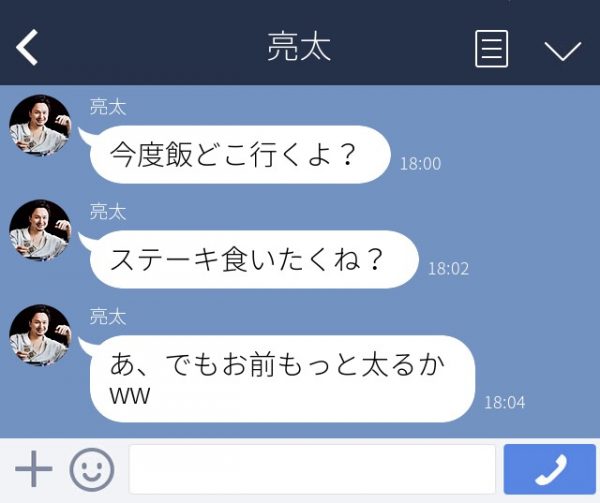The height and width of the screenshot is (503, 600).
Task: Select the あ、でもお前もっと太るか message bubble
Action: (x=282, y=379)
